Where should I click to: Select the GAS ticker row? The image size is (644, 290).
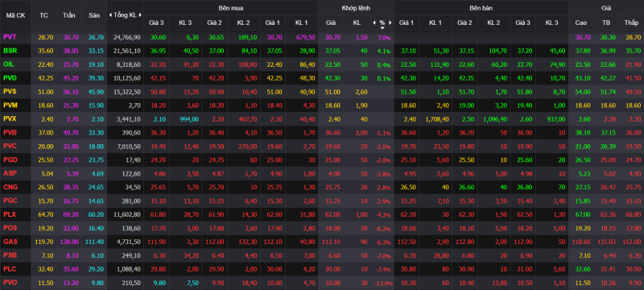coord(322,242)
